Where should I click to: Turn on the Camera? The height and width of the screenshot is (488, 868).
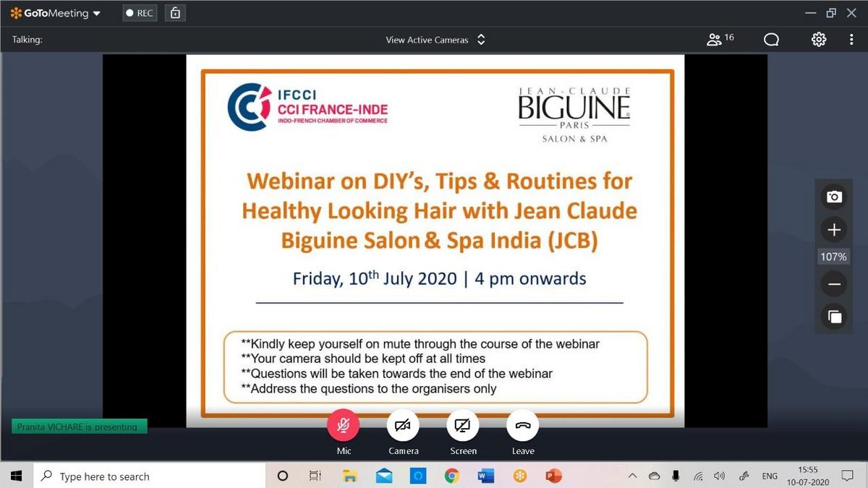pos(403,426)
